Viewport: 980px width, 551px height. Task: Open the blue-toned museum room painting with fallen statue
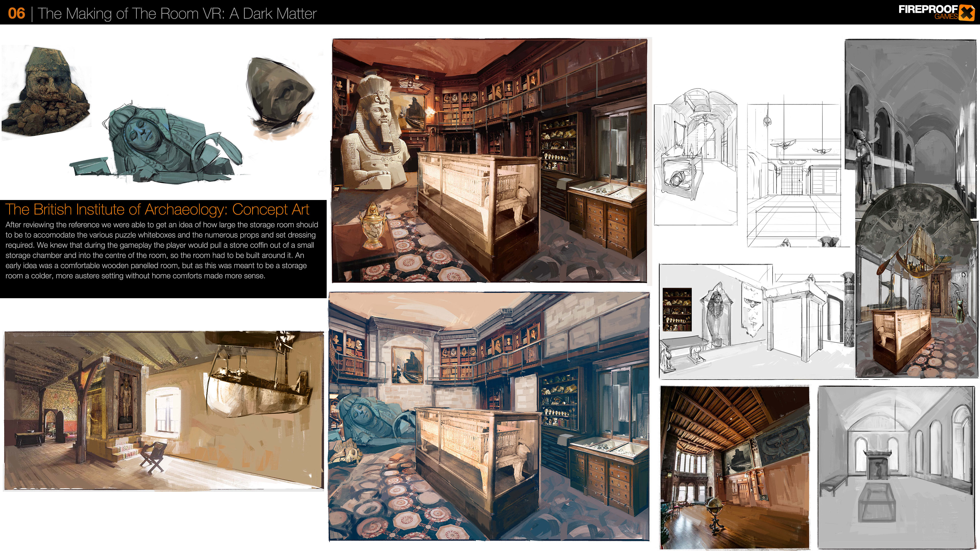click(489, 416)
